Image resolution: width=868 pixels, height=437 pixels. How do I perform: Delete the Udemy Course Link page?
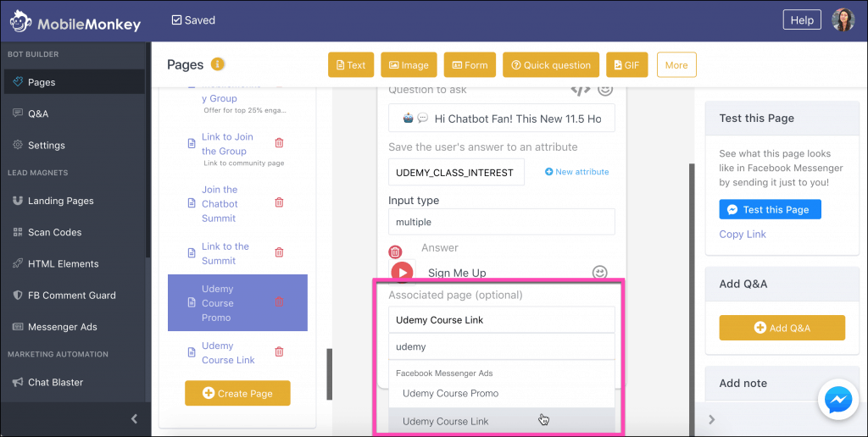(279, 351)
